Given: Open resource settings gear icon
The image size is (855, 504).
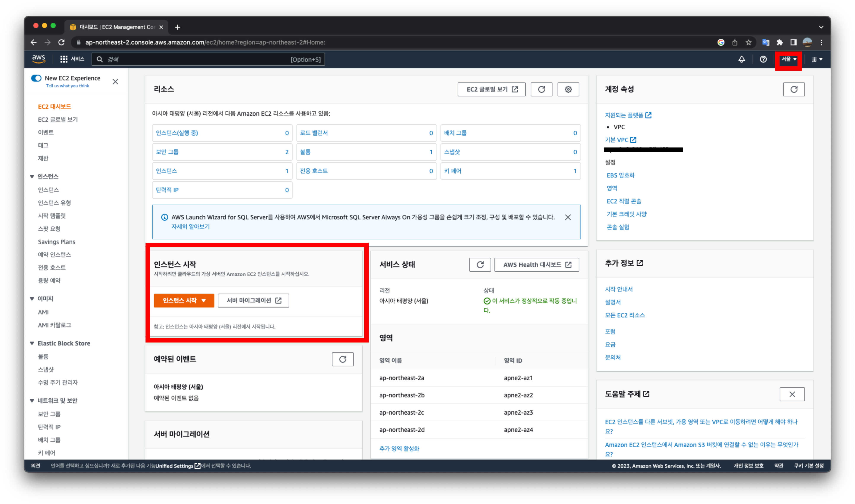Looking at the screenshot, I should pos(568,89).
